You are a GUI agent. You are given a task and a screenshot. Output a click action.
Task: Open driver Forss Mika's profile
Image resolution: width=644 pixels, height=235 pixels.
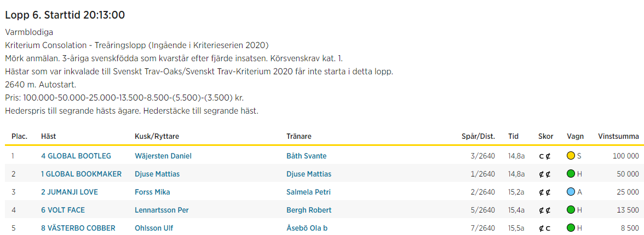pos(152,192)
